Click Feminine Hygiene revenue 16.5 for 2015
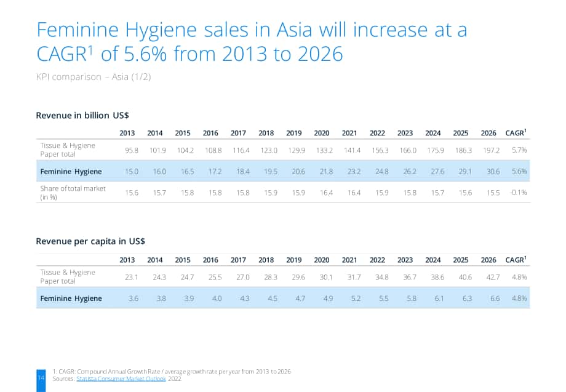The width and height of the screenshot is (566, 392). 188,172
